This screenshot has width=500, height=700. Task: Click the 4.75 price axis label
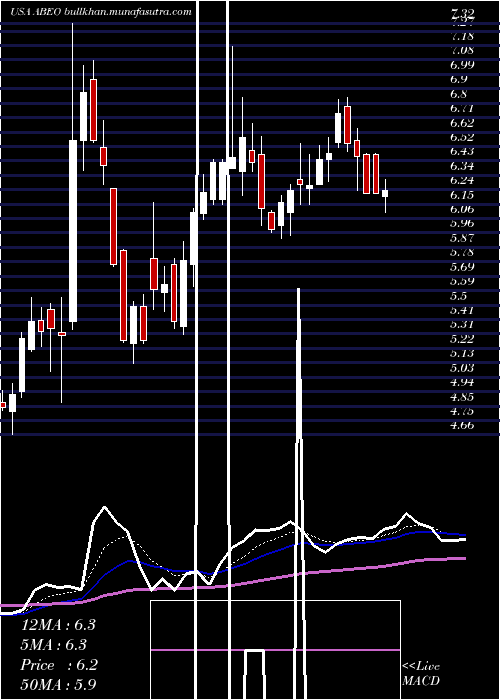(x=462, y=411)
